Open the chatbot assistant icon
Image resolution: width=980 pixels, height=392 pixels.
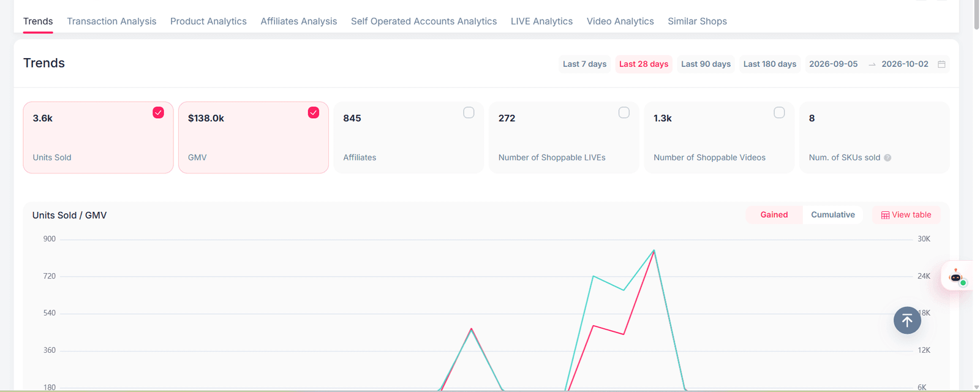tap(956, 276)
